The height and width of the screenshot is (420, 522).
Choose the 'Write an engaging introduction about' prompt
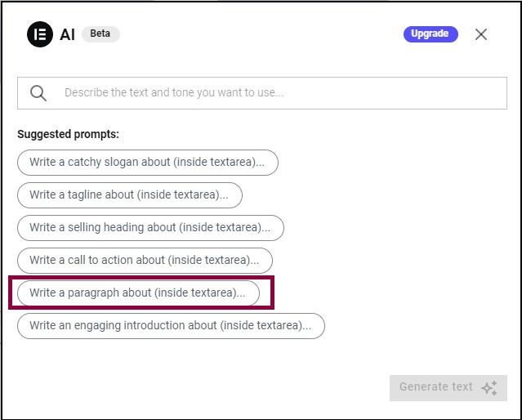pyautogui.click(x=171, y=326)
